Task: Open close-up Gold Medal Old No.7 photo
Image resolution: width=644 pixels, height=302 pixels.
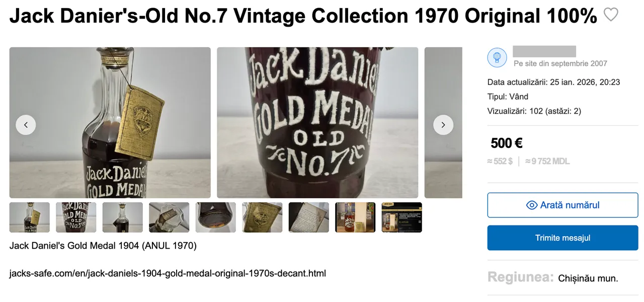Action: (x=317, y=123)
